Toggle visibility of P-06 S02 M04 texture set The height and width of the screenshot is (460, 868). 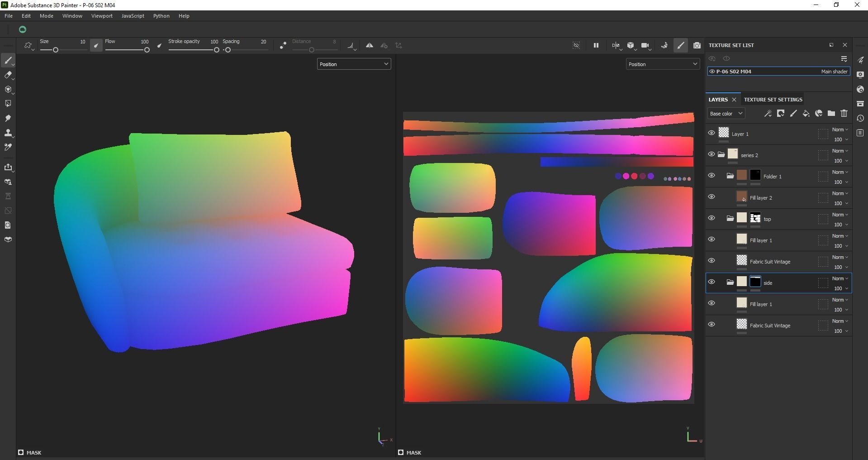tap(712, 72)
